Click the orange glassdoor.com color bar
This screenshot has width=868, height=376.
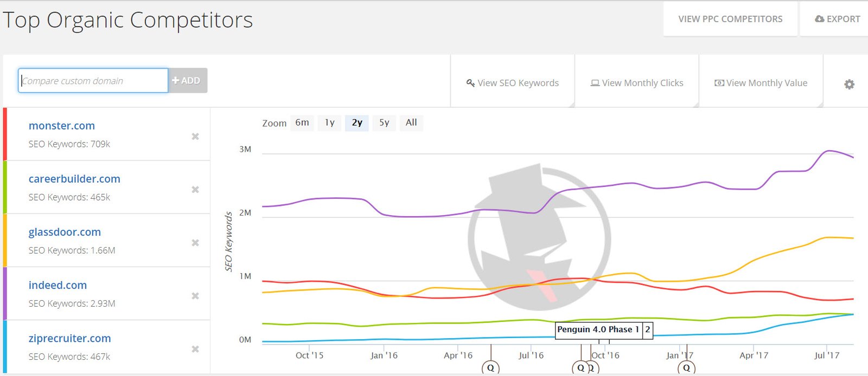pyautogui.click(x=5, y=240)
